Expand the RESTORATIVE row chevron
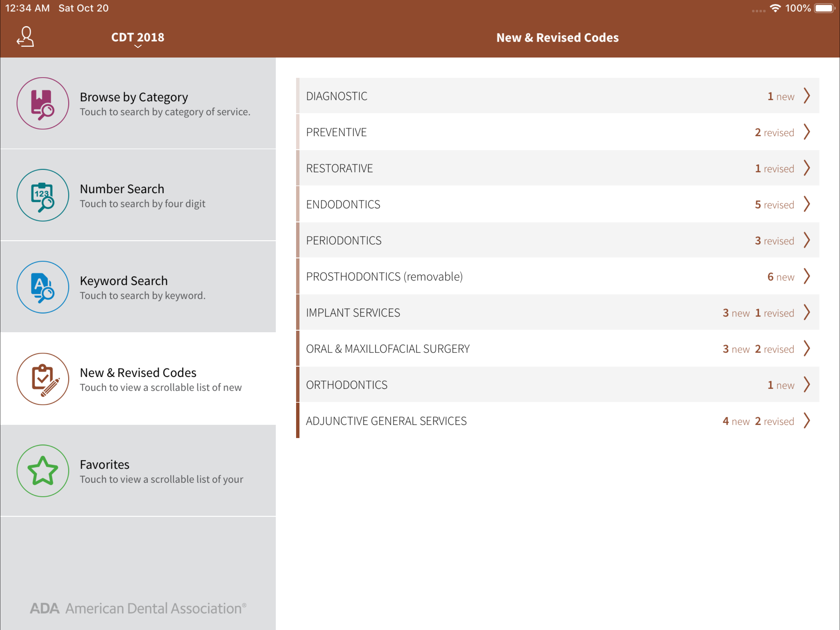This screenshot has width=840, height=630. [807, 168]
